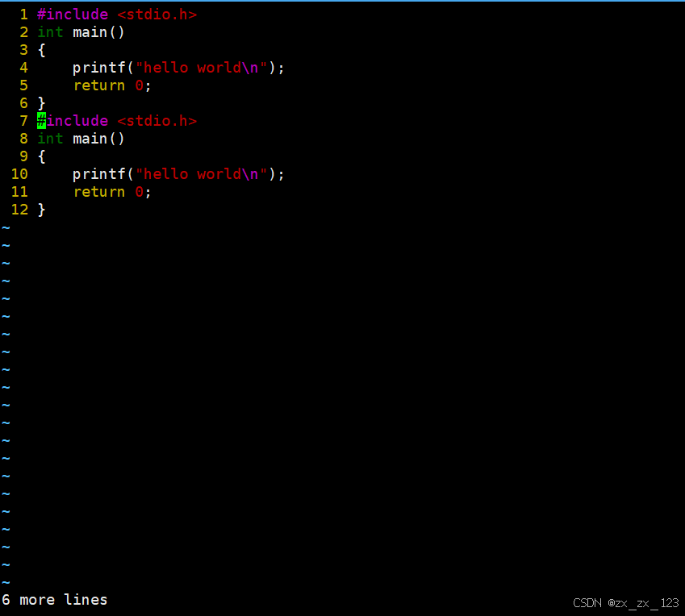
Task: Click '<stdio.h>' on line 1
Action: click(x=157, y=15)
